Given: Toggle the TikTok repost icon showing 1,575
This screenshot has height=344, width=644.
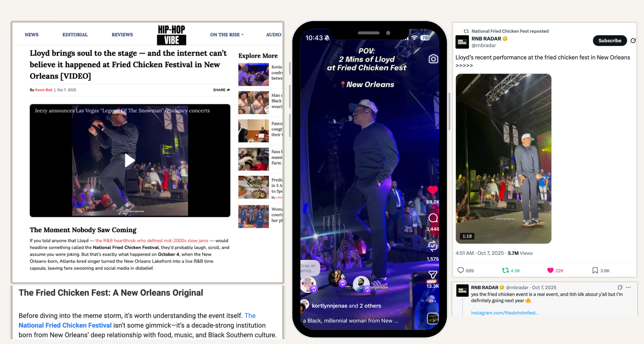Looking at the screenshot, I should point(433,246).
